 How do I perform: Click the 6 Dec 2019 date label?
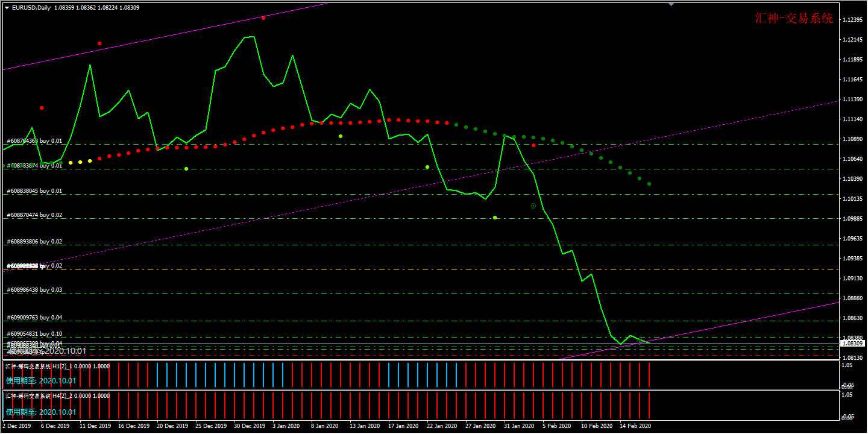click(x=55, y=426)
